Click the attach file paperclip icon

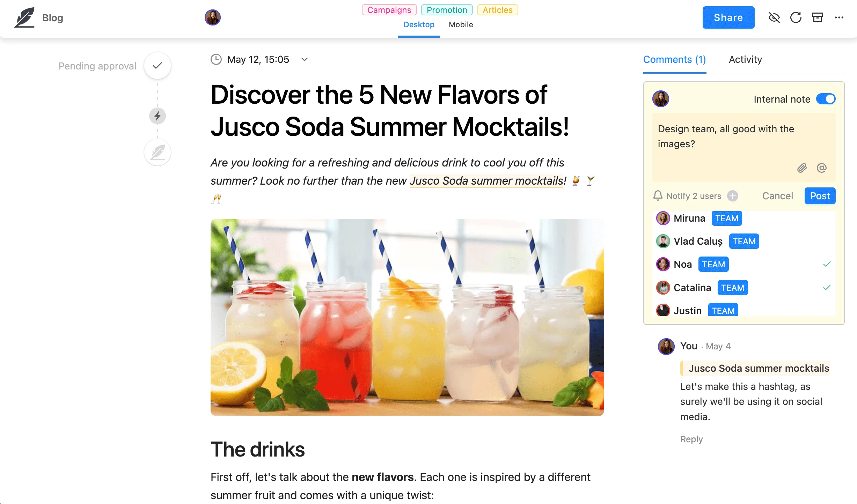[x=803, y=168]
